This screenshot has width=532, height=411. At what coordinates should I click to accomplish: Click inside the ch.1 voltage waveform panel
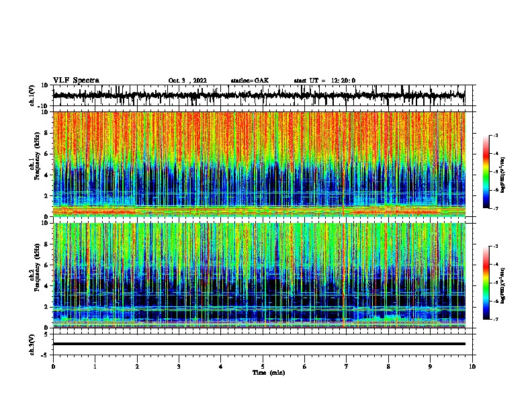click(x=263, y=95)
